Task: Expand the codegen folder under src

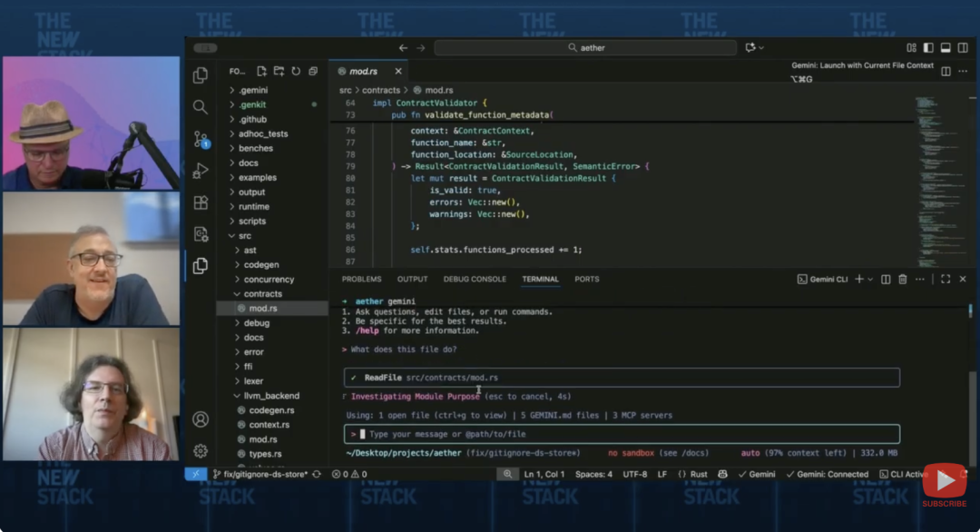Action: click(x=261, y=265)
